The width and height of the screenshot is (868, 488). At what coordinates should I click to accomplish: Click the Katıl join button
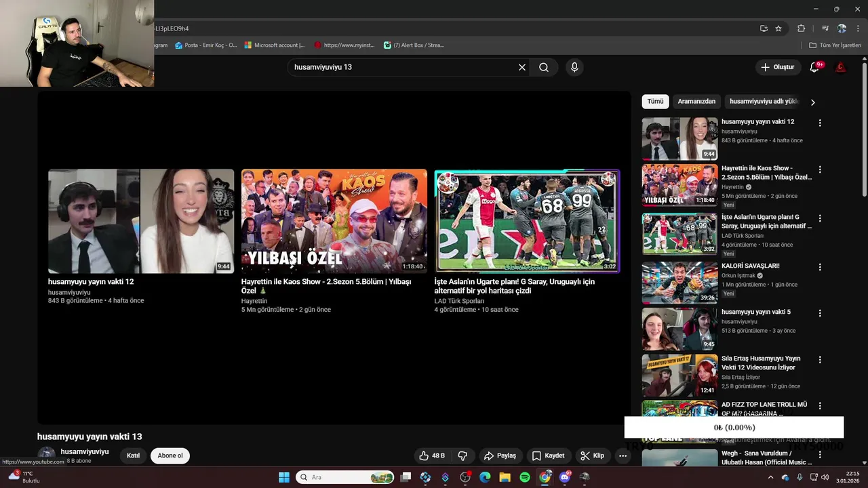coord(133,455)
